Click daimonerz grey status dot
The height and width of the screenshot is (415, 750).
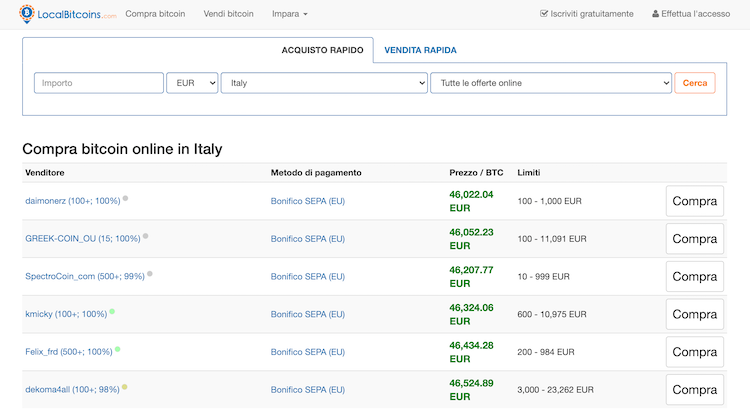(x=125, y=198)
